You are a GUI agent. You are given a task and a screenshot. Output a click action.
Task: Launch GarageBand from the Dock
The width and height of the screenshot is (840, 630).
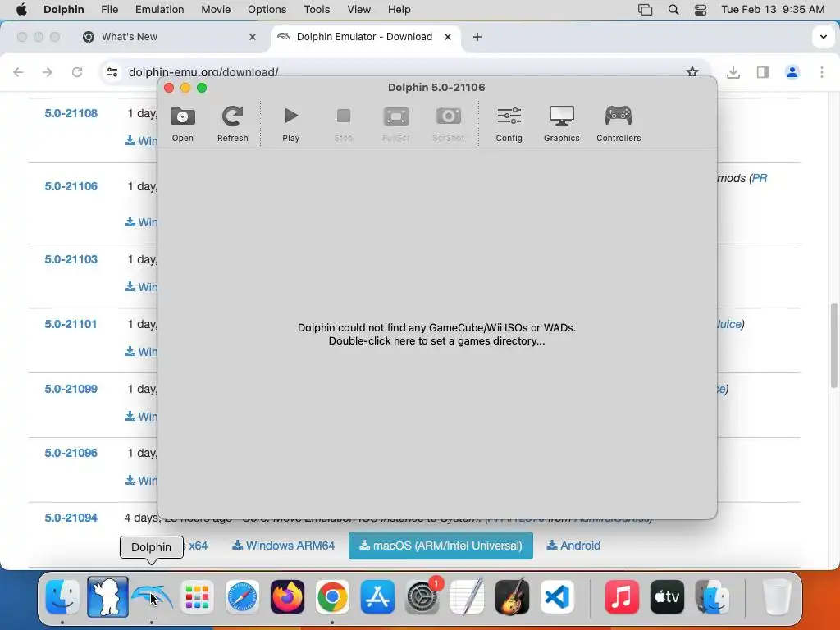click(512, 597)
